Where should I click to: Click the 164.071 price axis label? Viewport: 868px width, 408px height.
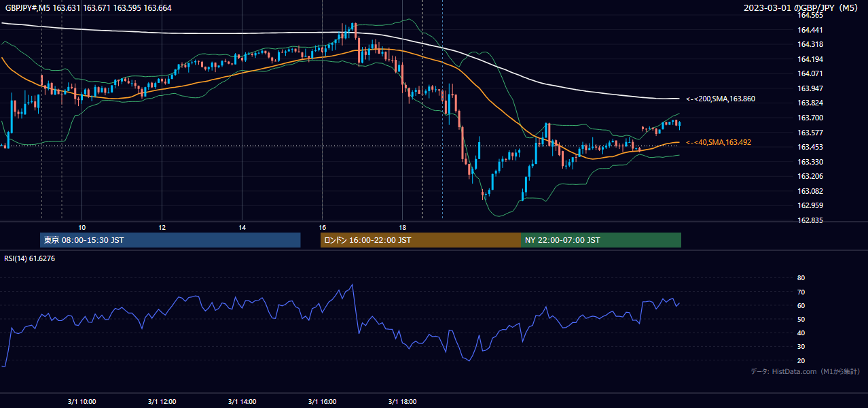[810, 73]
